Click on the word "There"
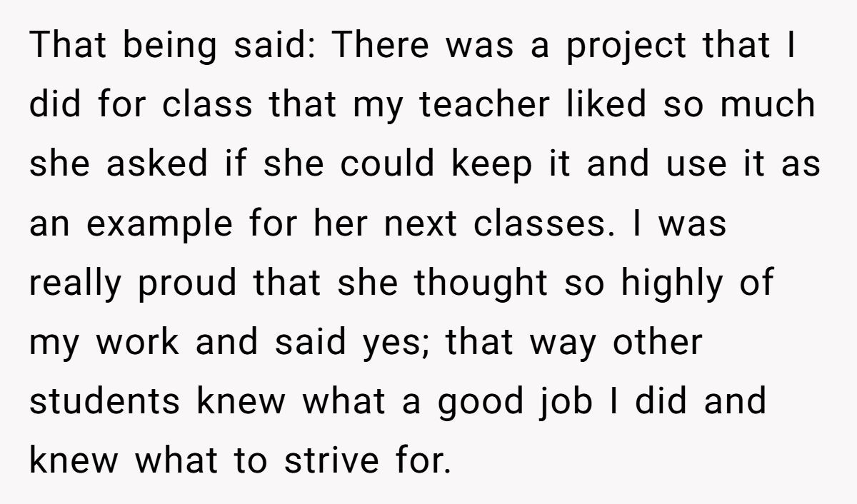Screen dimensions: 857x504 tap(381, 46)
